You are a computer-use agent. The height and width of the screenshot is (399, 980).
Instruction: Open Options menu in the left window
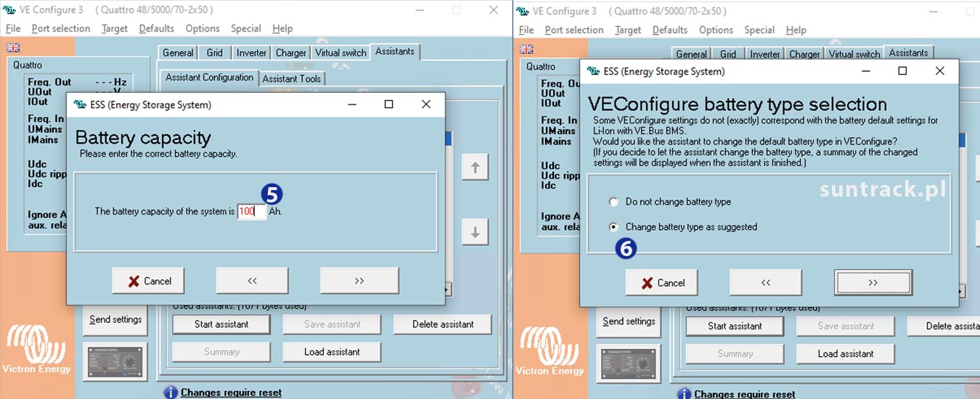(202, 28)
